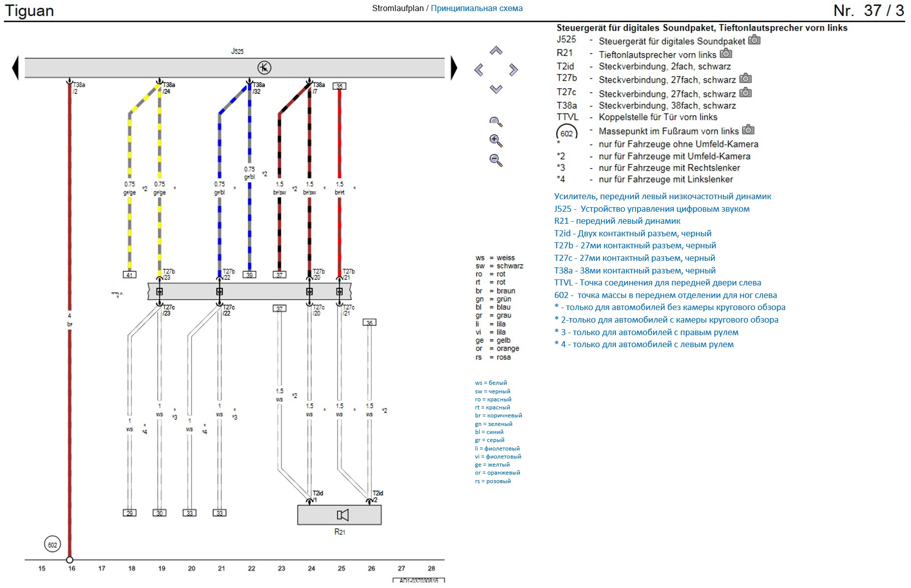Click Russian color code 'bl = синий'
Screen dimensions: 911x588
click(x=489, y=432)
